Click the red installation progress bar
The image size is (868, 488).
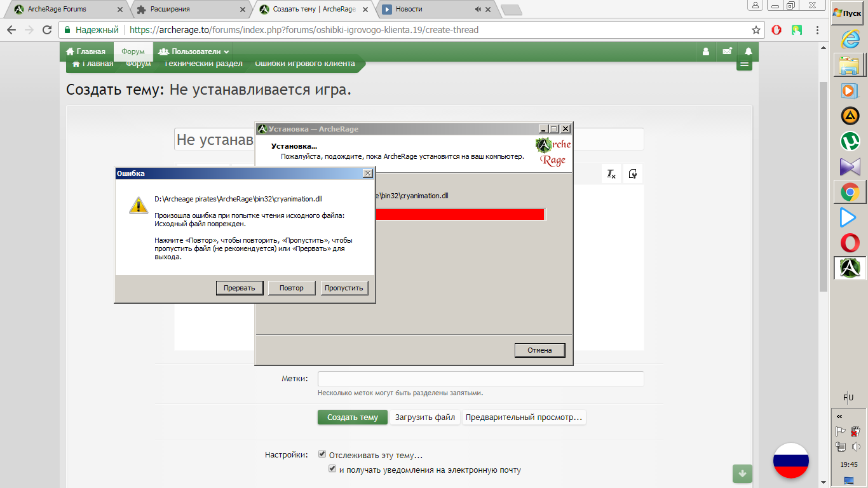click(461, 214)
